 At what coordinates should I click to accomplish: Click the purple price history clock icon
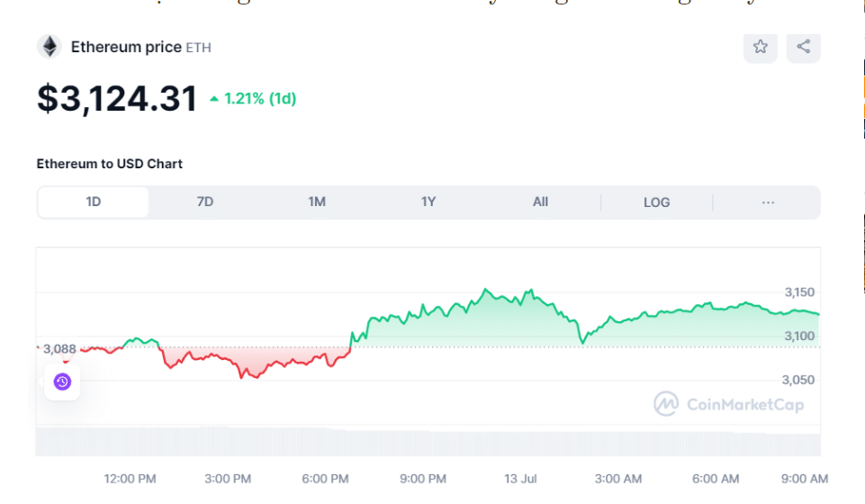(62, 382)
